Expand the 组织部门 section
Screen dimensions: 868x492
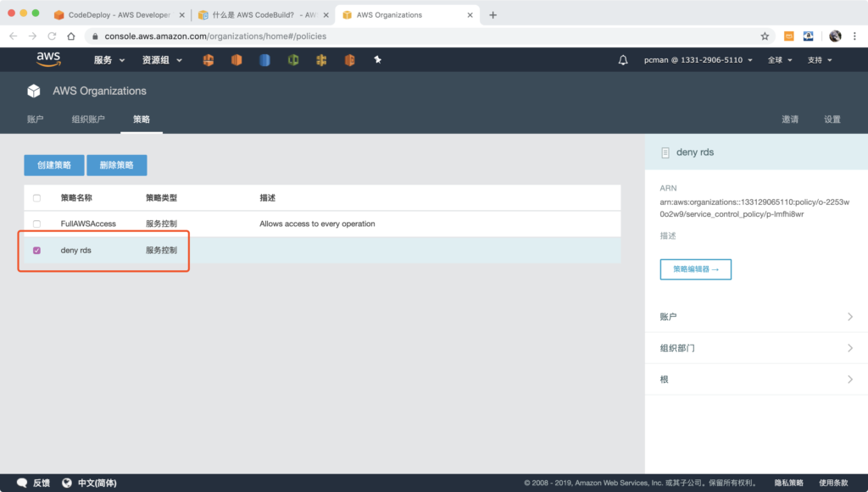[x=756, y=348]
